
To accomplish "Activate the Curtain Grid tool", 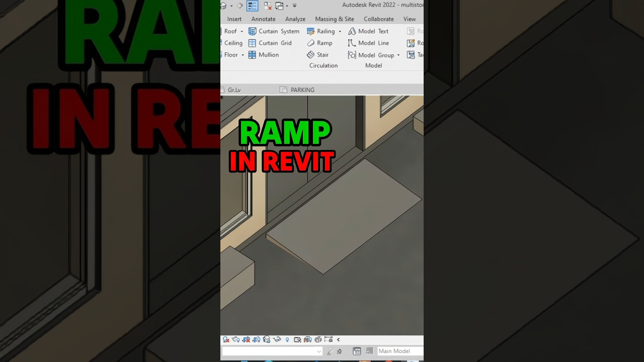I will point(270,43).
